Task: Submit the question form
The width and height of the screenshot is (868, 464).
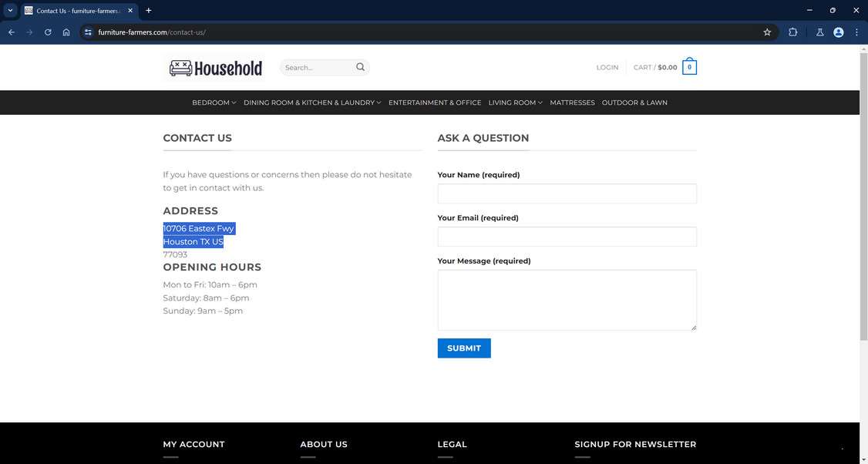Action: (x=464, y=348)
